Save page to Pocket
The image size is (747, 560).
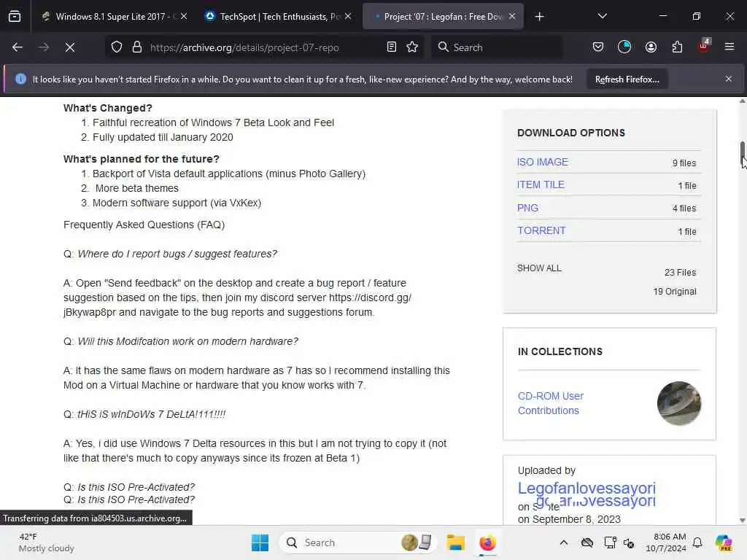[x=598, y=47]
